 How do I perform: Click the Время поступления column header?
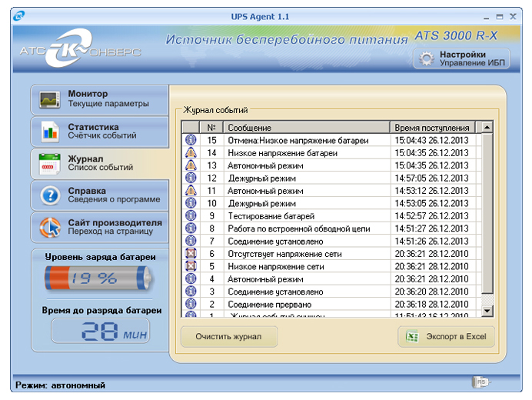click(432, 128)
